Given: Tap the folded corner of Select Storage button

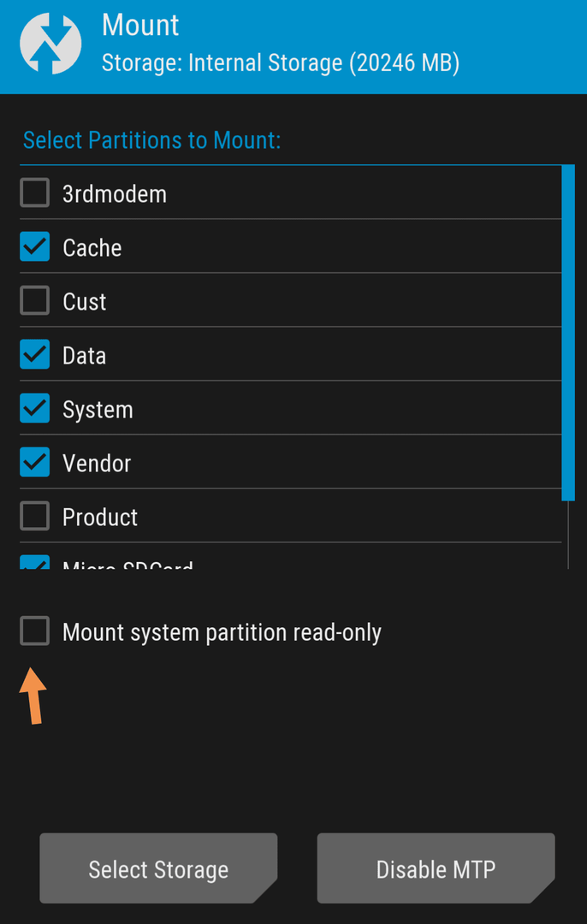Looking at the screenshot, I should [266, 891].
